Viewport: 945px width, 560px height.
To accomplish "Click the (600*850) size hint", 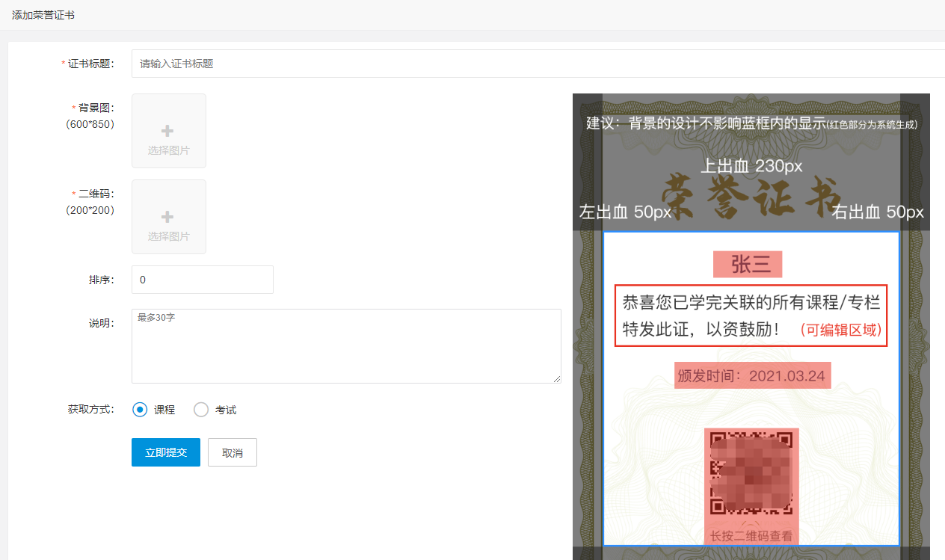I will tap(90, 124).
